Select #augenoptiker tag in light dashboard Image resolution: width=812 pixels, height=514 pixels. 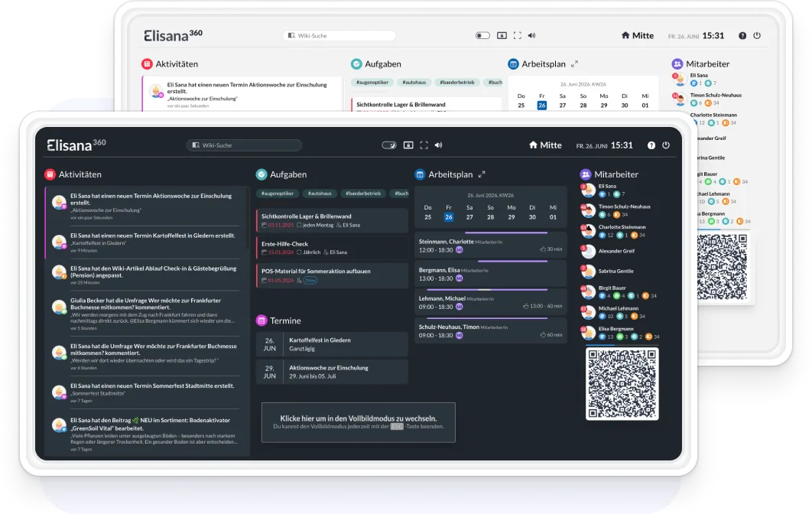tap(372, 83)
